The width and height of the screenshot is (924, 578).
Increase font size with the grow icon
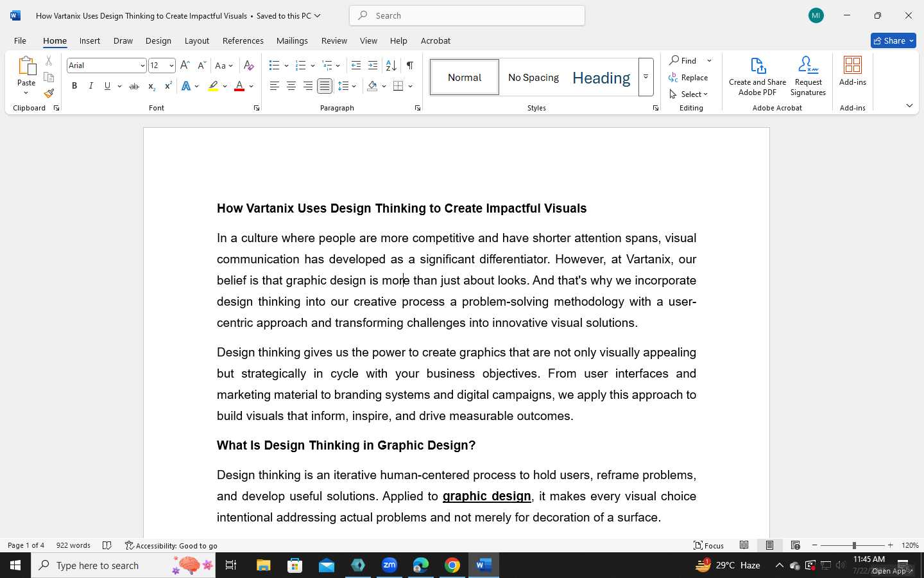coord(185,66)
